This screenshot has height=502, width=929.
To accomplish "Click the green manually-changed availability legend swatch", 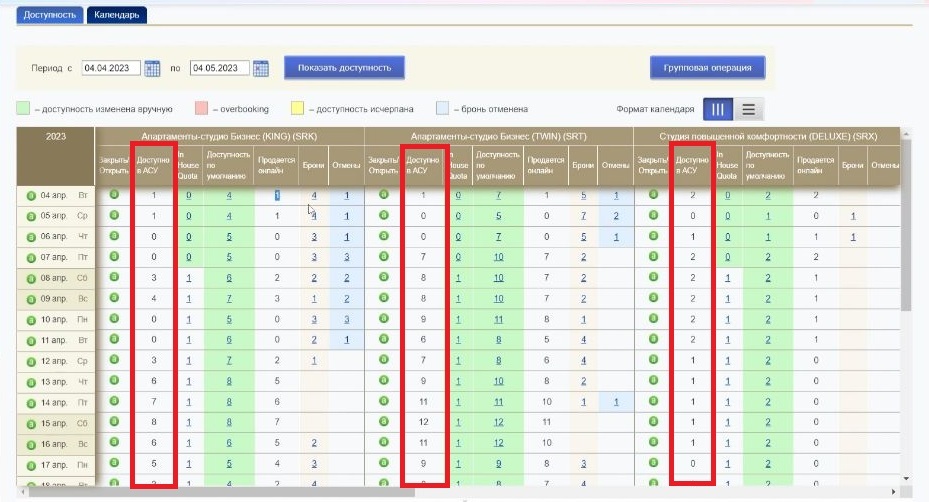I will pyautogui.click(x=23, y=108).
